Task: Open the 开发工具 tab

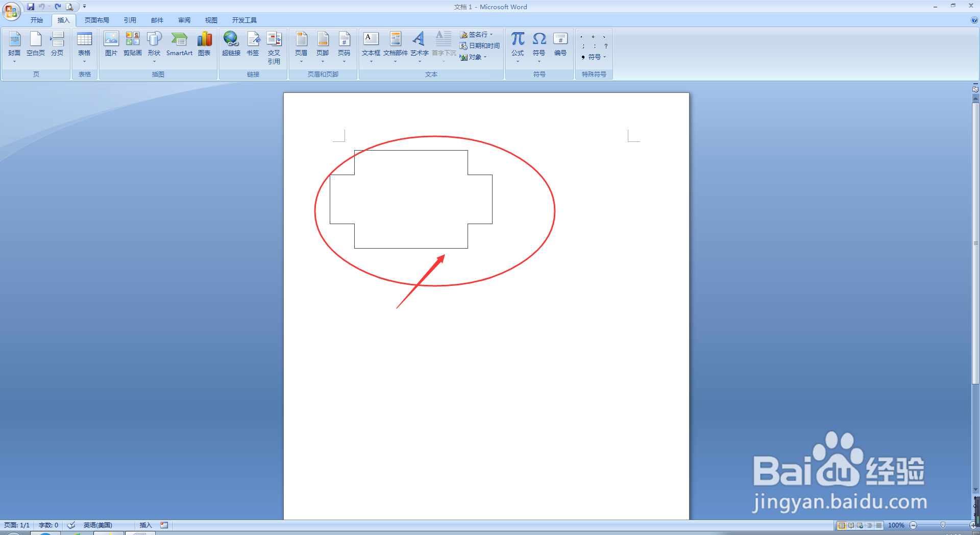Action: tap(244, 20)
